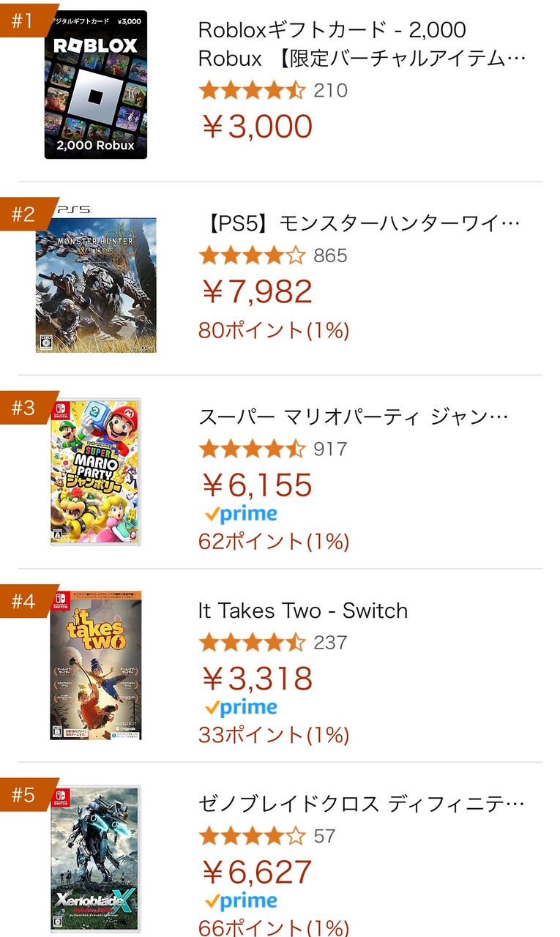Open the Monster Hunter Wilds PS5 title link

tap(359, 223)
